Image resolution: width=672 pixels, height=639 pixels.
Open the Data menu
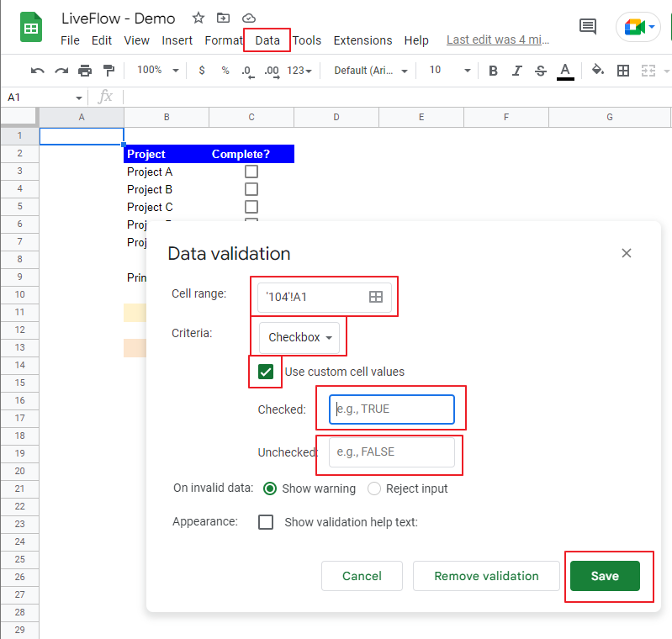(267, 40)
